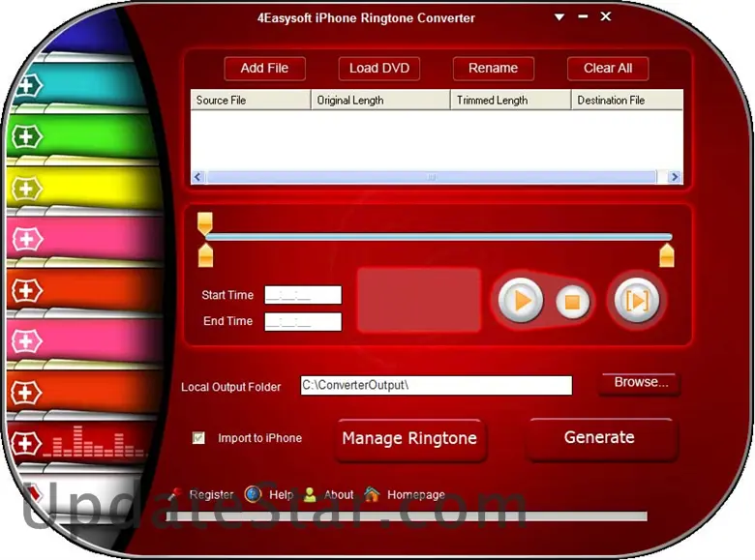The height and width of the screenshot is (560, 755).
Task: Click the plus icon on equalizer folder
Action: (25, 444)
